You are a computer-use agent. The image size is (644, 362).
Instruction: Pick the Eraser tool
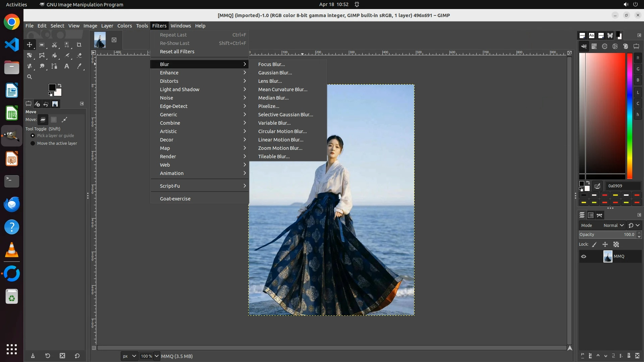(x=79, y=55)
